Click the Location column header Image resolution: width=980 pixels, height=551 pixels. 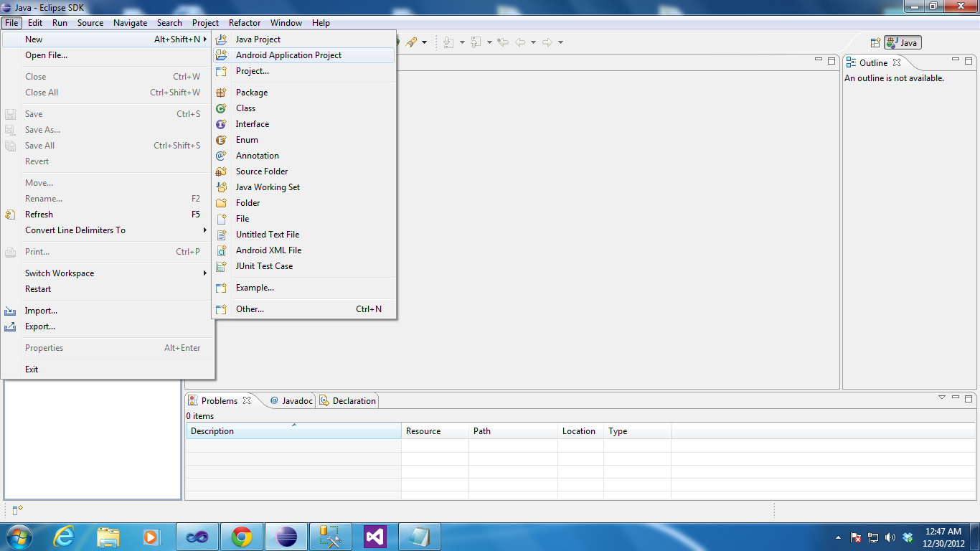(x=580, y=431)
